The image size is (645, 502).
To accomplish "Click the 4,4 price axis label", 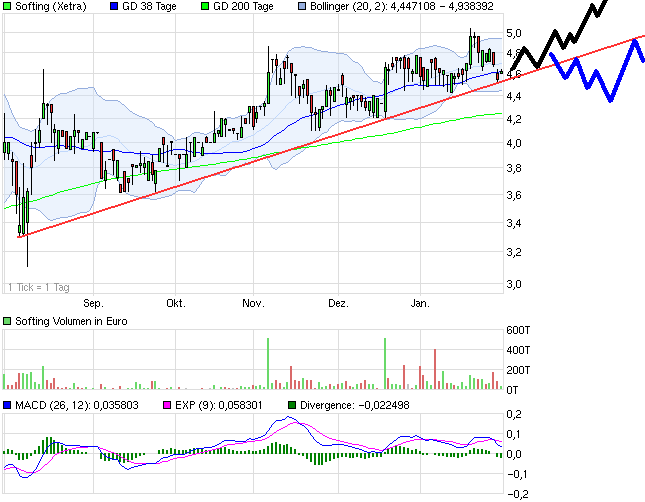I will point(514,96).
